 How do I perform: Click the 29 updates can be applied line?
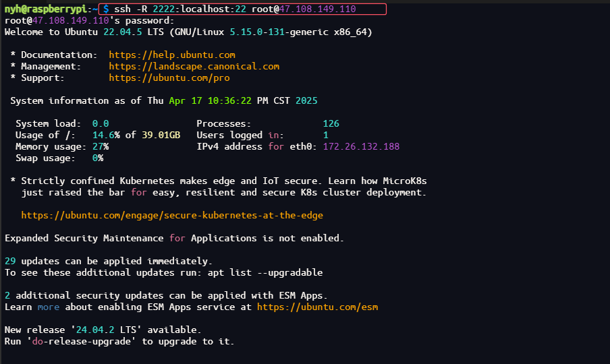(x=109, y=261)
